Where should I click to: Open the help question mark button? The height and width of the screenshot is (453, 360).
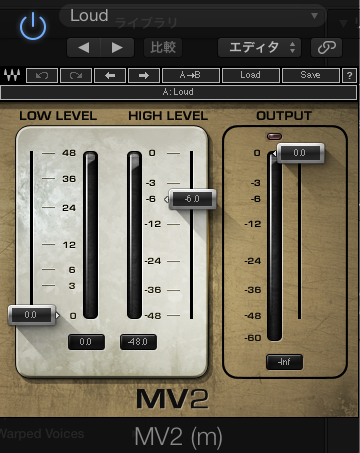coord(349,75)
